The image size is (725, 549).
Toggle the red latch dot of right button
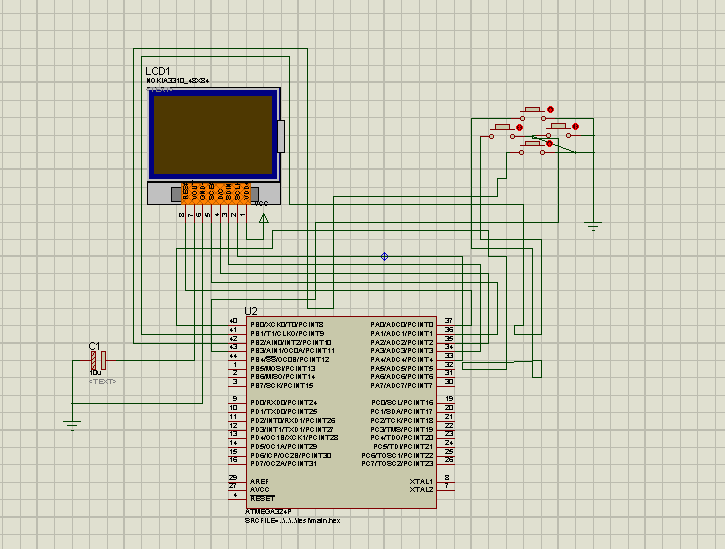576,126
